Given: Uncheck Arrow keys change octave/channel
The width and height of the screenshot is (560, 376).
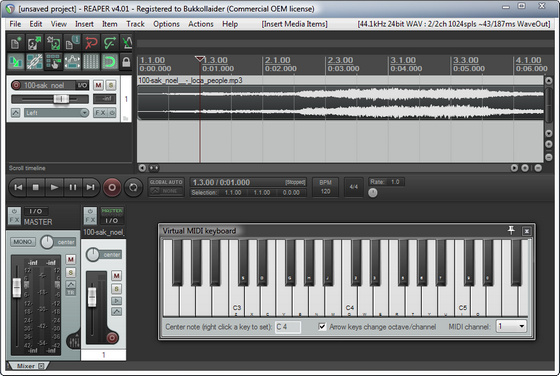Looking at the screenshot, I should (x=322, y=327).
